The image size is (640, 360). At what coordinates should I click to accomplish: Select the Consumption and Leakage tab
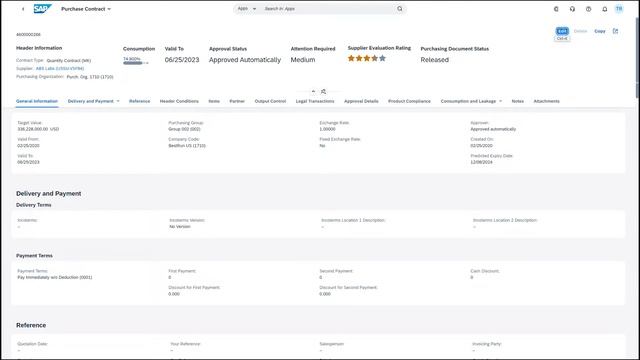468,101
